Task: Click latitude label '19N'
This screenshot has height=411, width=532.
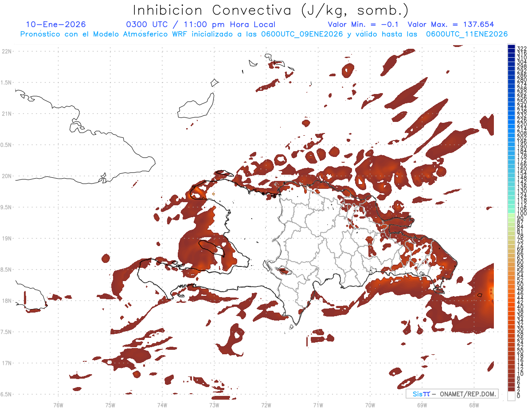Action: click(7, 238)
